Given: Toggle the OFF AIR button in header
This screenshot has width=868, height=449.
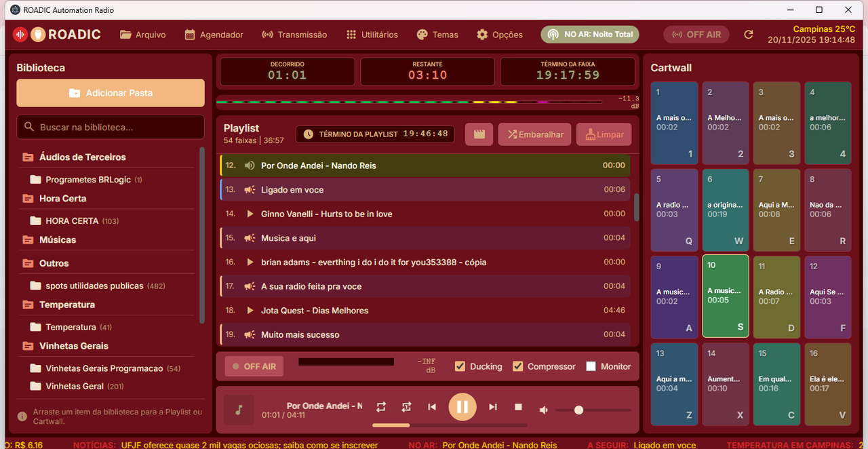Looking at the screenshot, I should click(x=696, y=35).
